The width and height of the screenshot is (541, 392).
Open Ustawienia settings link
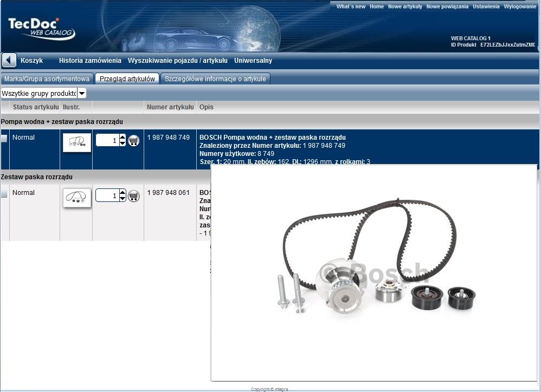coord(486,6)
